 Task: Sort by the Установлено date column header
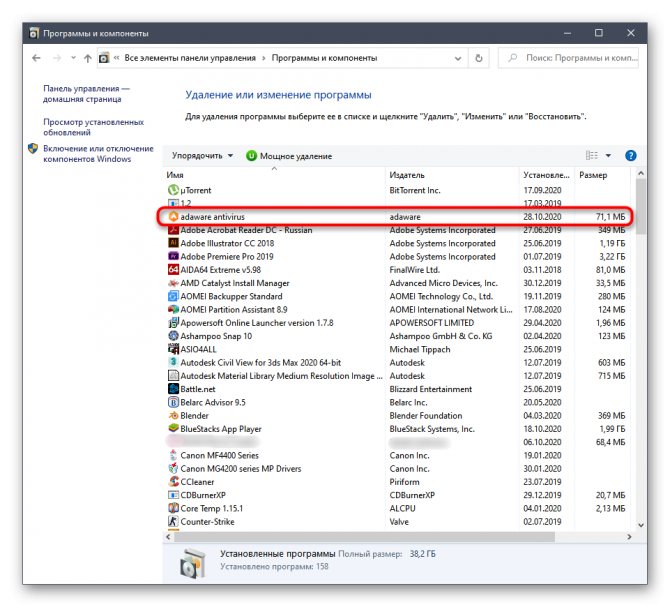point(546,175)
